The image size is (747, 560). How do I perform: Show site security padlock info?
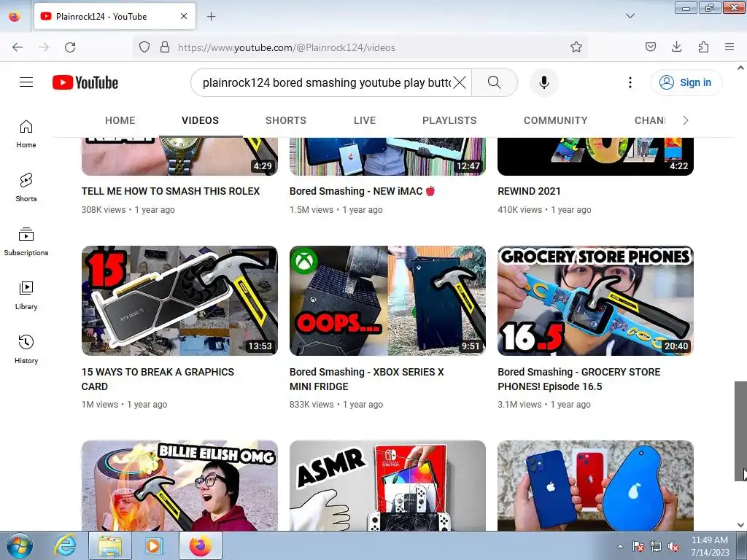(x=165, y=47)
